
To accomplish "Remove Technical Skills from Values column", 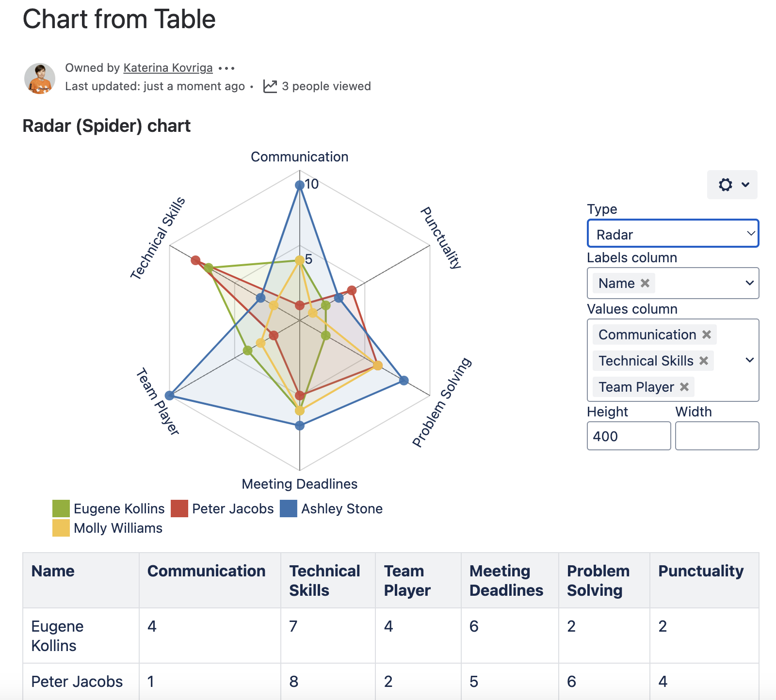I will [704, 361].
